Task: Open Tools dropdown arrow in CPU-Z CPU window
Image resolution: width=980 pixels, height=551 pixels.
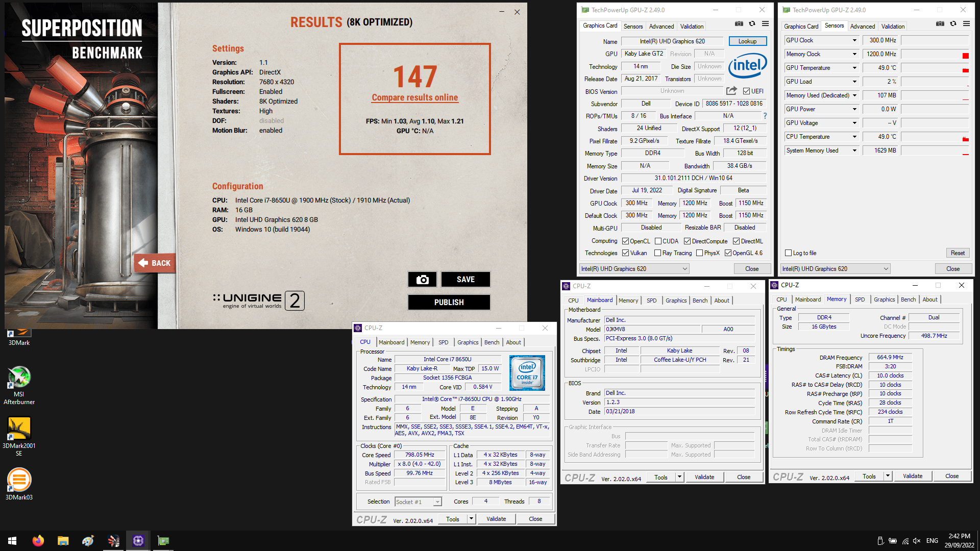Action: coord(471,519)
